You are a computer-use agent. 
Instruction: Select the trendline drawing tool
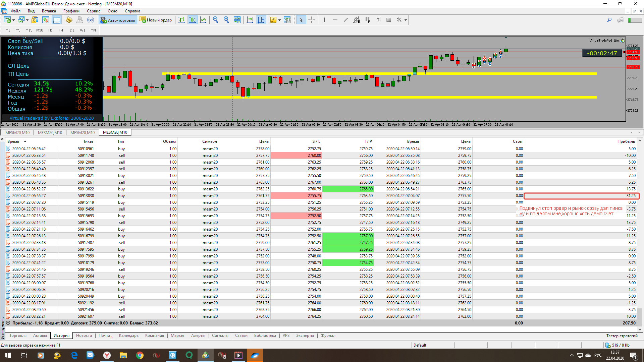point(346,20)
